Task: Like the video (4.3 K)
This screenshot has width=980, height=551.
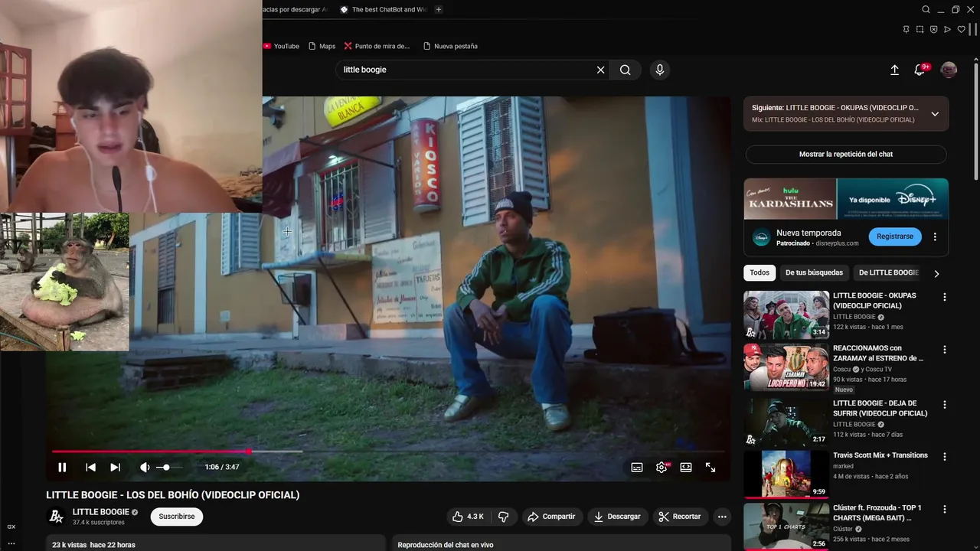Action: (468, 517)
